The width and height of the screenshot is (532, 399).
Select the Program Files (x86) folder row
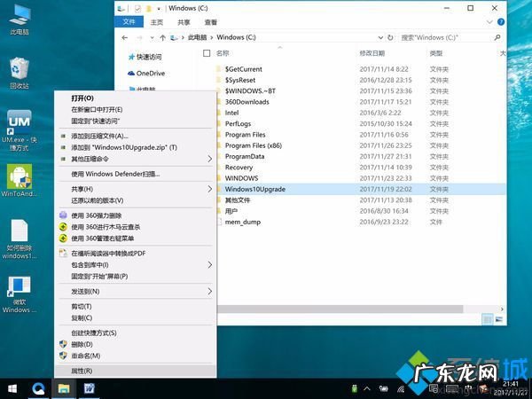click(x=360, y=145)
